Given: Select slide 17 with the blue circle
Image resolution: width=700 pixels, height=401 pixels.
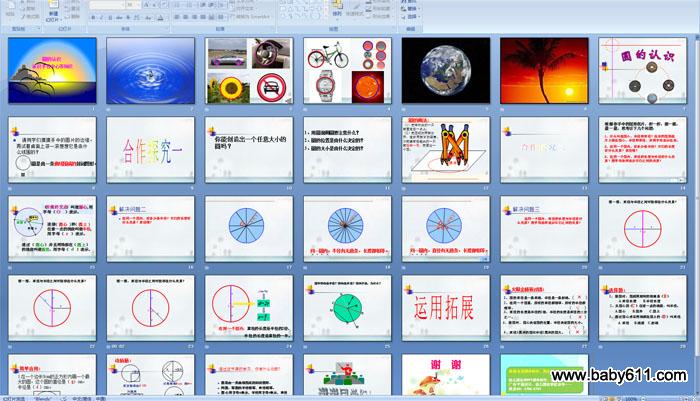Looking at the screenshot, I should tap(249, 229).
